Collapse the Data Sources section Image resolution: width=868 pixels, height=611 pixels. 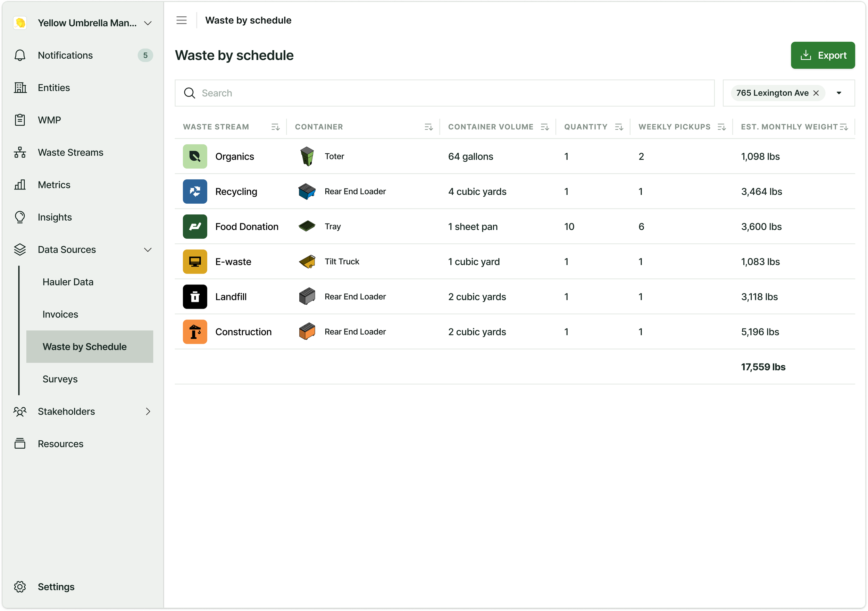pos(148,250)
